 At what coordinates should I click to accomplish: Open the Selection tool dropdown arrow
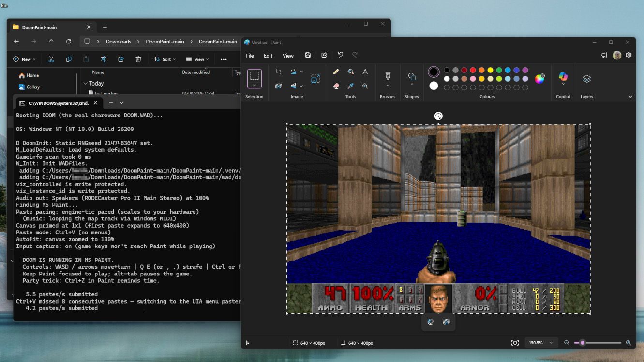point(255,85)
